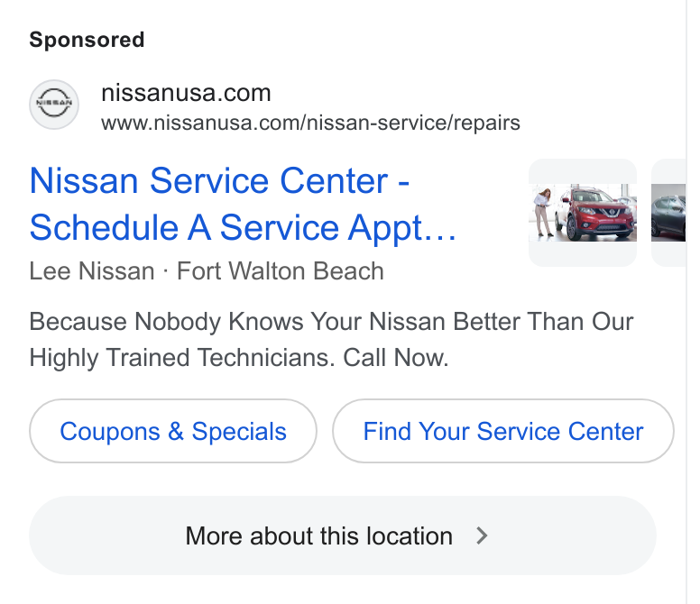Click the round Nissan logo favicon
This screenshot has width=700, height=604.
coord(54,105)
